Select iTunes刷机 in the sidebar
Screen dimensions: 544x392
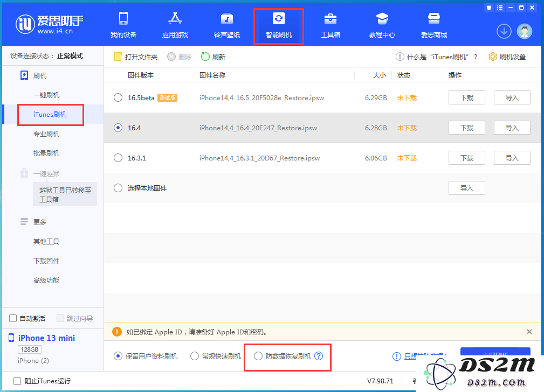pos(50,114)
